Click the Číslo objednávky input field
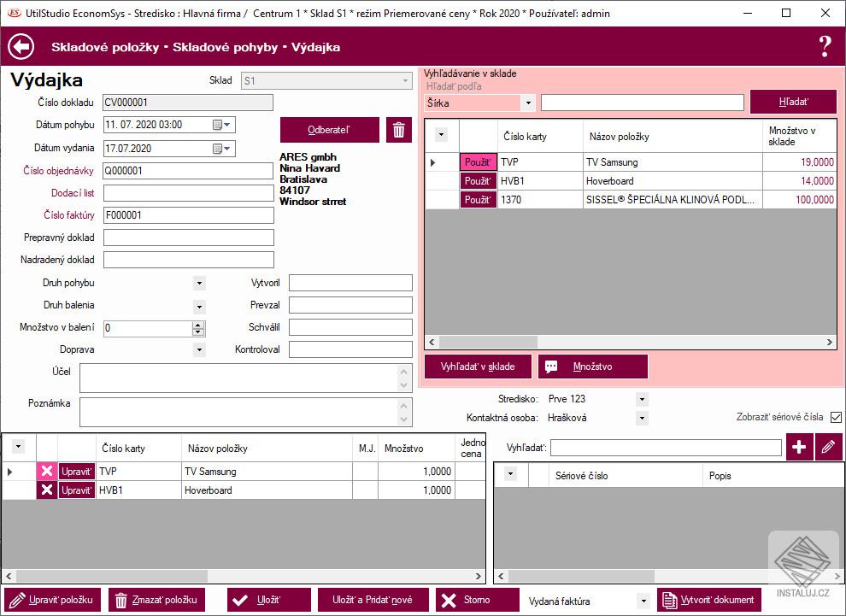This screenshot has height=616, width=846. click(188, 171)
